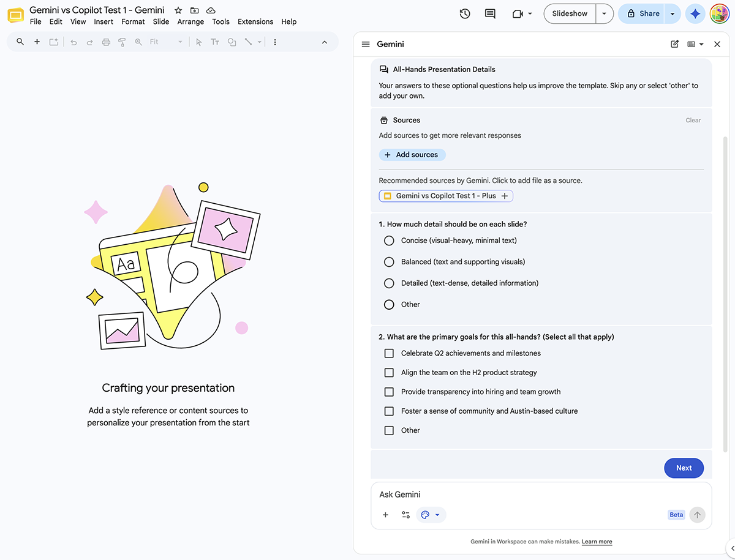The width and height of the screenshot is (735, 560).
Task: Open the Learn more link
Action: (597, 542)
